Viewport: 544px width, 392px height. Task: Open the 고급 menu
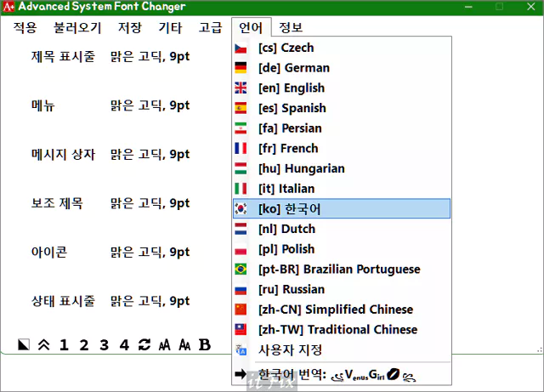[211, 27]
